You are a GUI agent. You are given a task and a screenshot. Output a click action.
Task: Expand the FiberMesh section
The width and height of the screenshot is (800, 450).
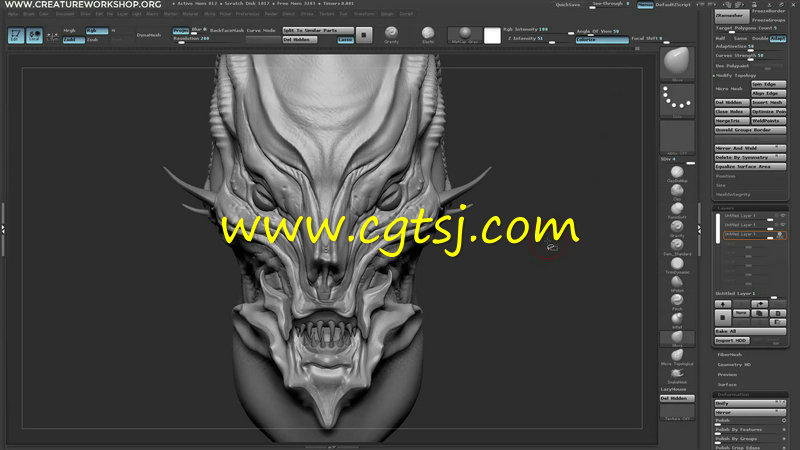(730, 355)
